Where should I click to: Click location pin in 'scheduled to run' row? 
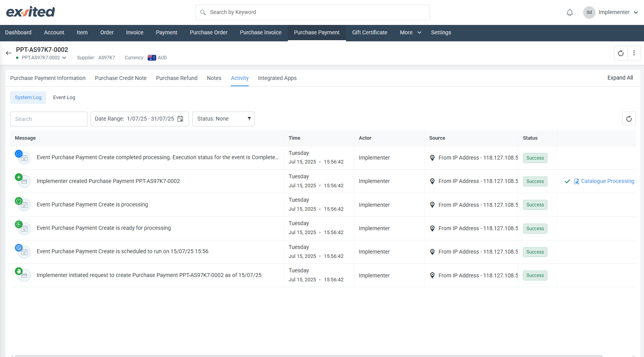point(432,252)
